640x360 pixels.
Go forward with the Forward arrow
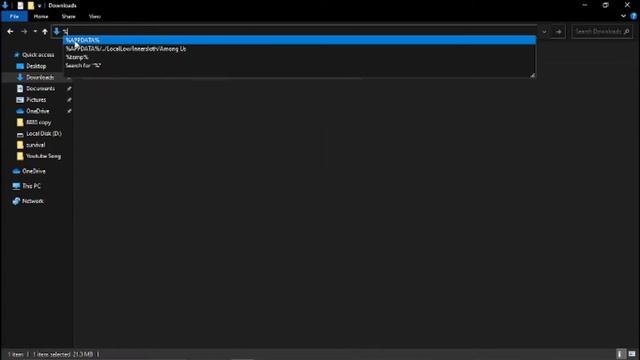[x=24, y=31]
